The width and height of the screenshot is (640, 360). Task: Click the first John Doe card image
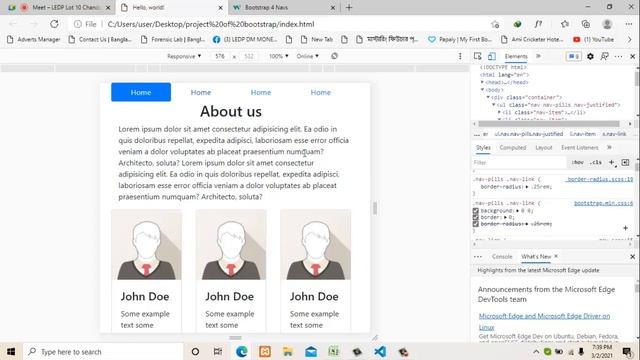click(x=147, y=244)
